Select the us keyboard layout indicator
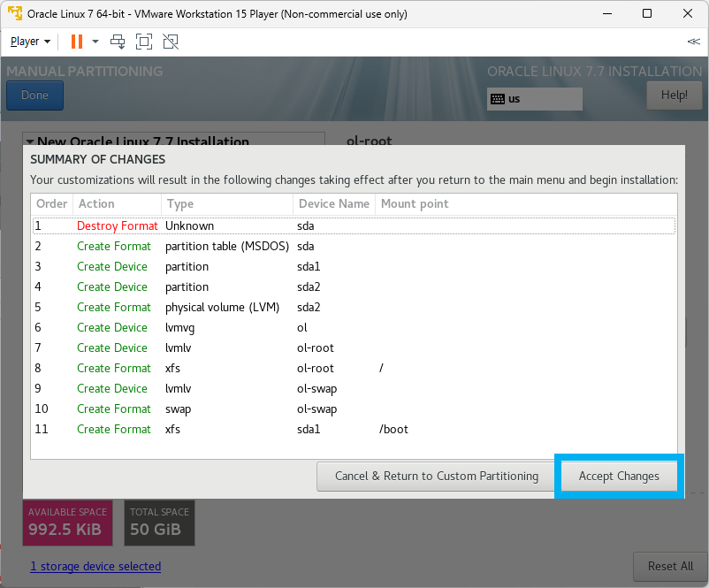The height and width of the screenshot is (588, 709). 535,99
